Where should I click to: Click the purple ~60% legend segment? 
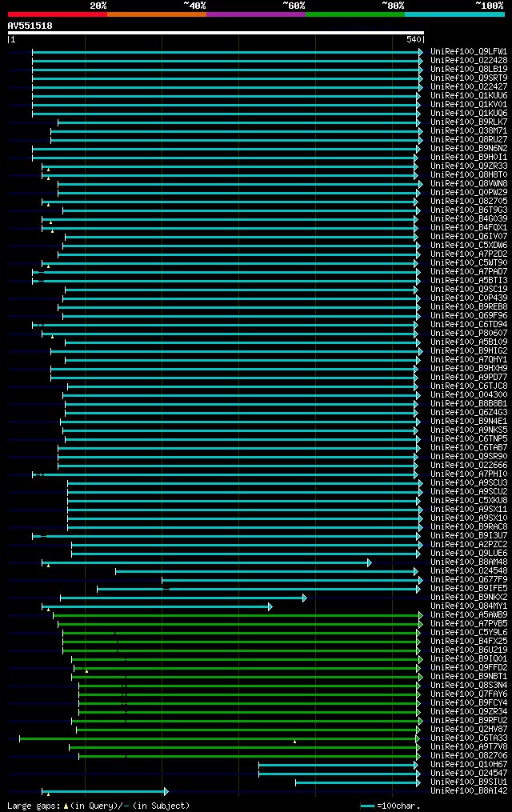tap(256, 14)
